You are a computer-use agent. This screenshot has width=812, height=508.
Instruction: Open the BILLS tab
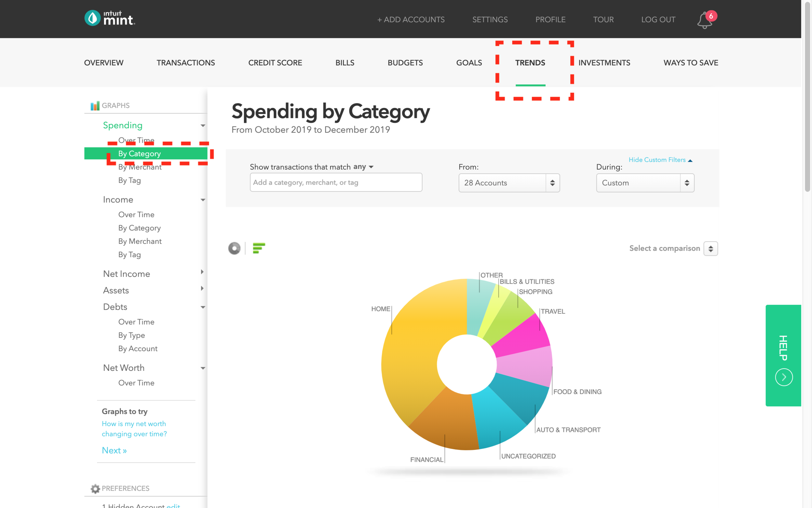click(x=345, y=62)
